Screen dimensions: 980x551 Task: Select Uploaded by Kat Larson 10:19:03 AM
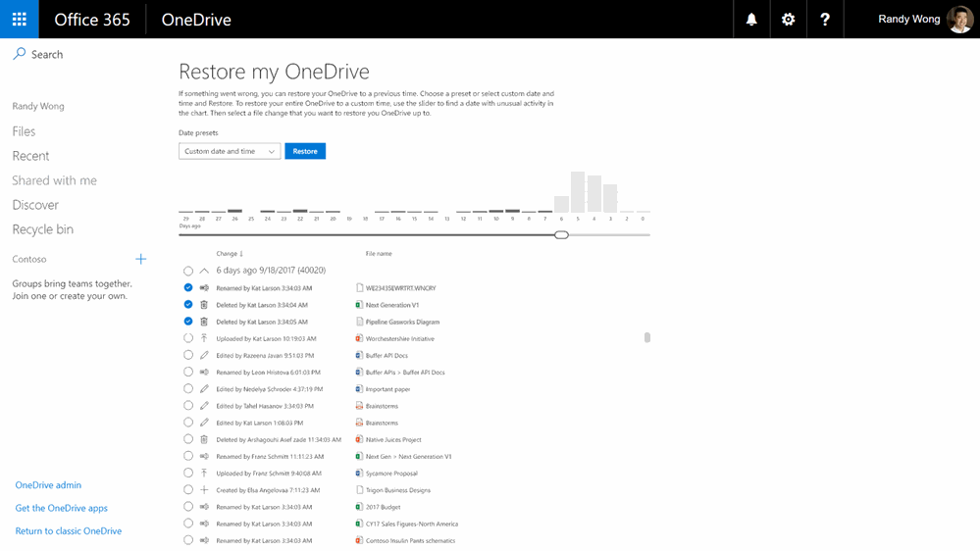coord(188,338)
